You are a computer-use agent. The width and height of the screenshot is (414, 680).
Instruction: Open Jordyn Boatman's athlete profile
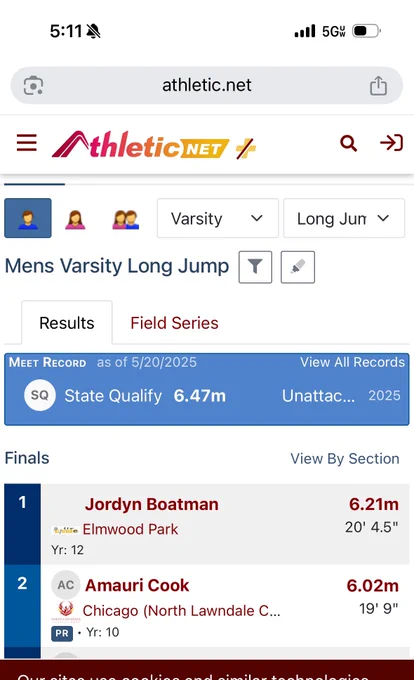152,504
